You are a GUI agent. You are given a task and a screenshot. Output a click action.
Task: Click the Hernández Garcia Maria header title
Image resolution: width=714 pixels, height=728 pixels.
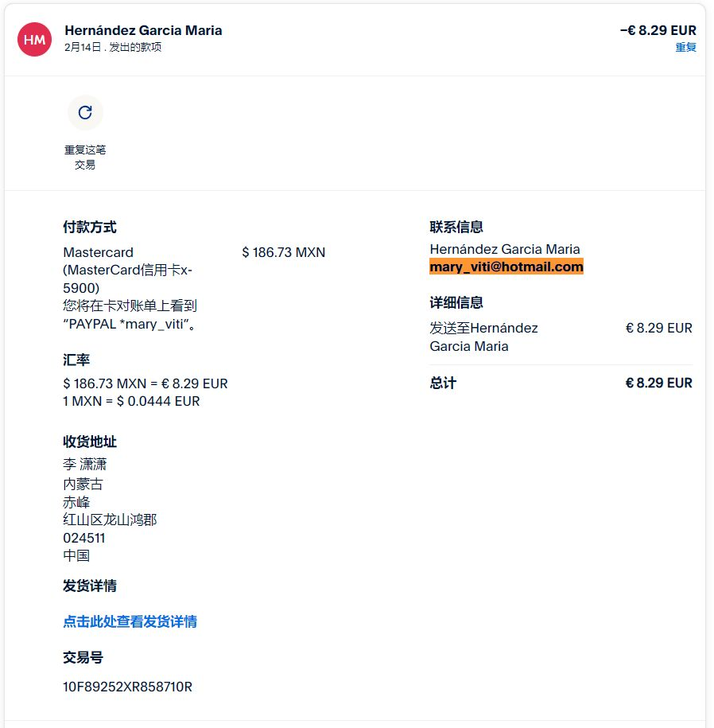coord(143,30)
